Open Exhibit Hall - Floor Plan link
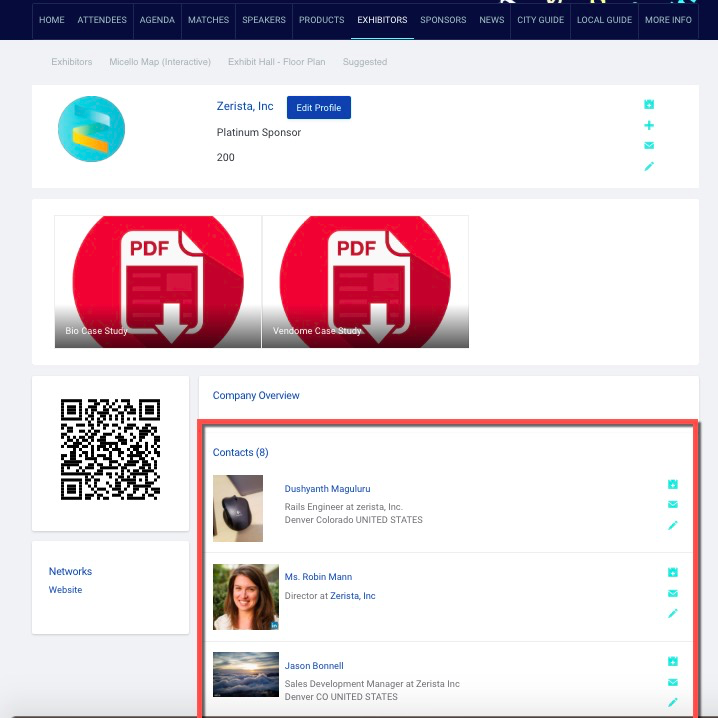The height and width of the screenshot is (718, 718). pos(277,62)
